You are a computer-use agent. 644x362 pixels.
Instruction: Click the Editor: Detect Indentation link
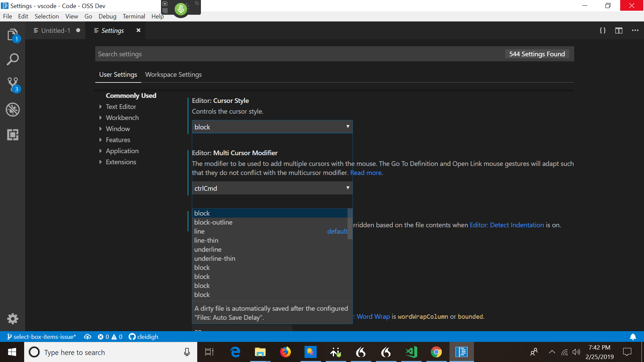(506, 225)
